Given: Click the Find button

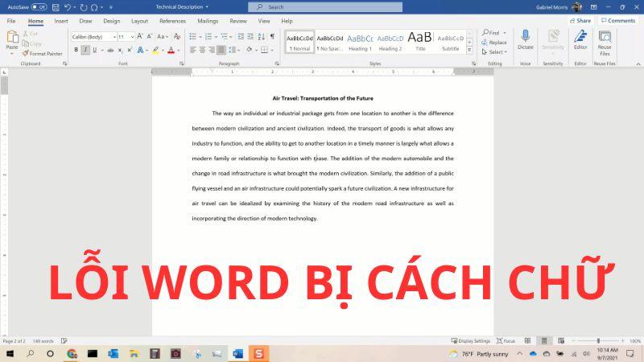Looking at the screenshot, I should [492, 32].
